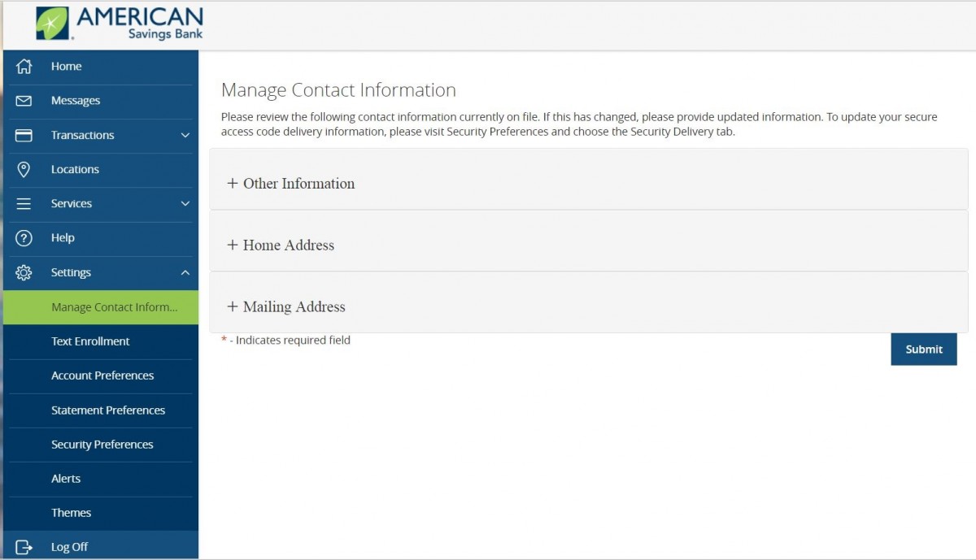Open the Help question mark icon
The height and width of the screenshot is (560, 976).
(24, 238)
